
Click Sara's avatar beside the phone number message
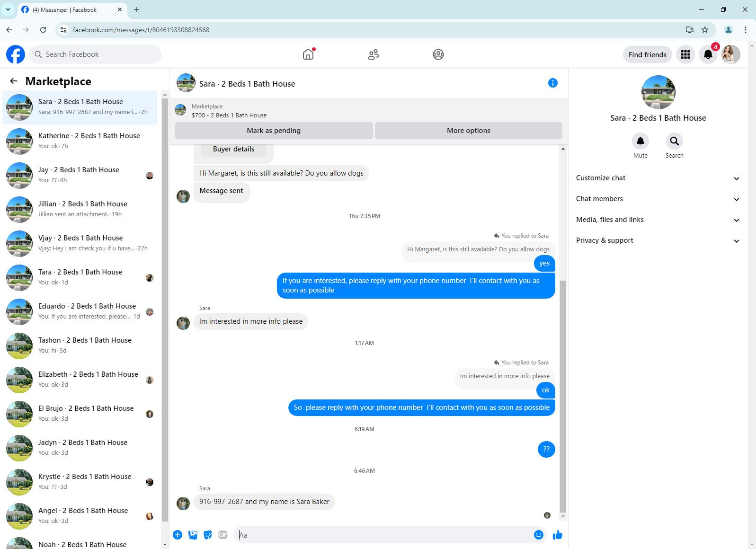[x=183, y=503]
